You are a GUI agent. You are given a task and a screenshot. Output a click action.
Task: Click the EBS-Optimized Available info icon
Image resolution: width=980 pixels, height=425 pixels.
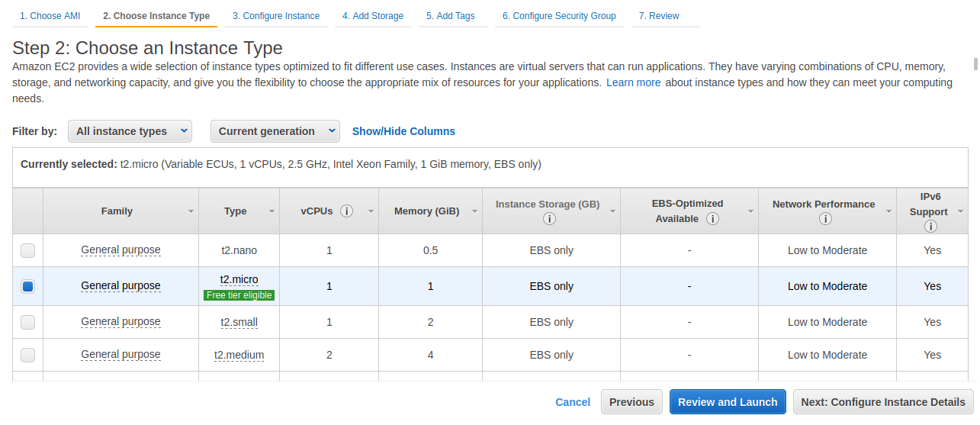tap(713, 219)
